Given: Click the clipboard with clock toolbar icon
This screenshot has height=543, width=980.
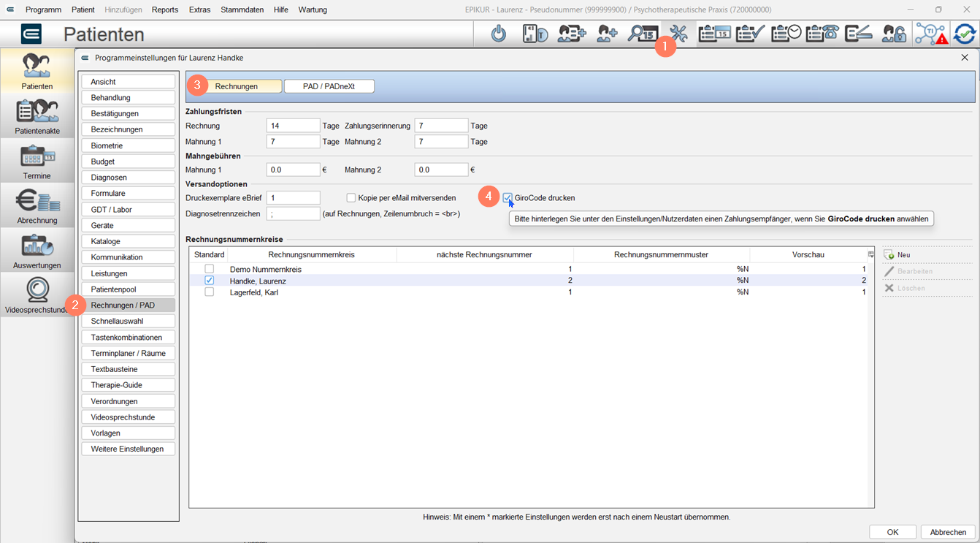Looking at the screenshot, I should [786, 34].
